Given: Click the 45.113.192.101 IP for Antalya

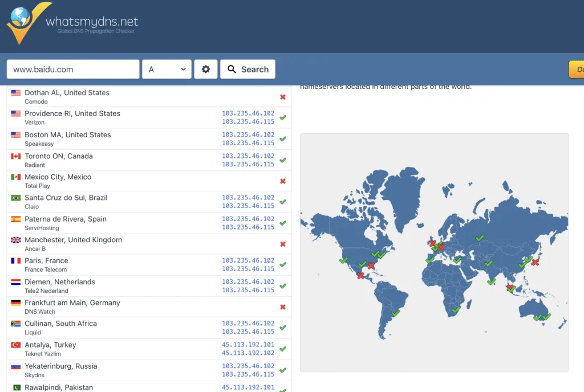Looking at the screenshot, I should point(248,345).
